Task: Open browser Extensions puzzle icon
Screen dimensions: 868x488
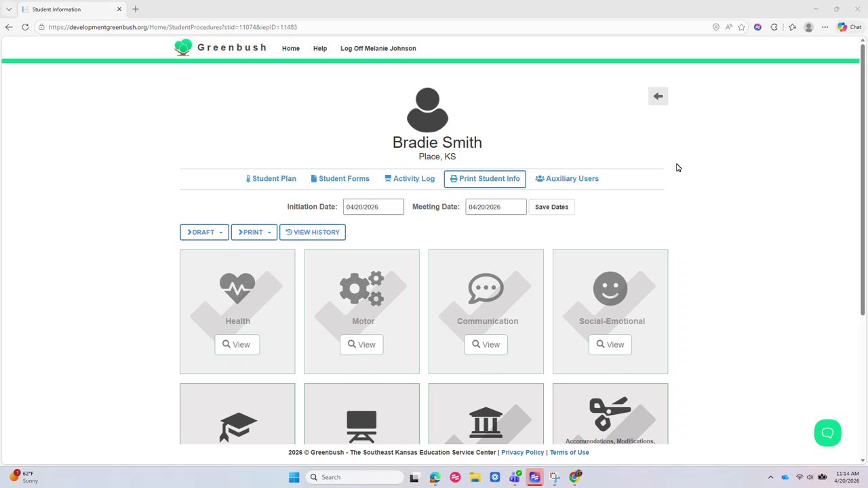Action: (774, 27)
